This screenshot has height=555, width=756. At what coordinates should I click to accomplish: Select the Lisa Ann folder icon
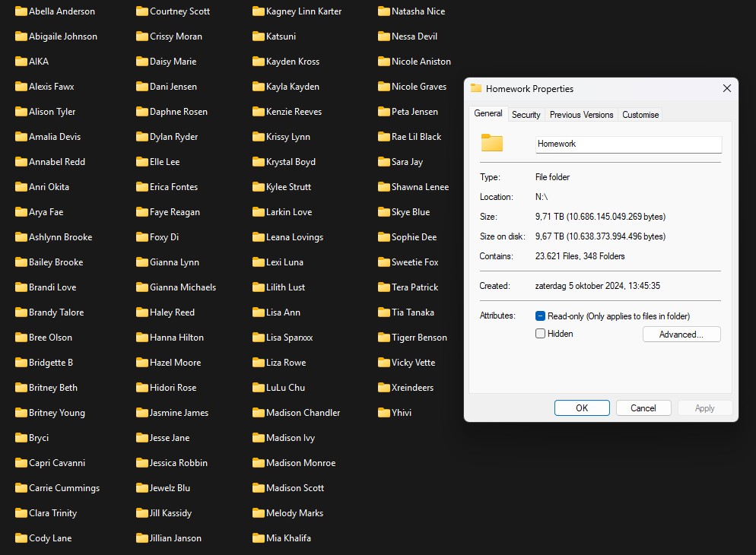pos(259,312)
